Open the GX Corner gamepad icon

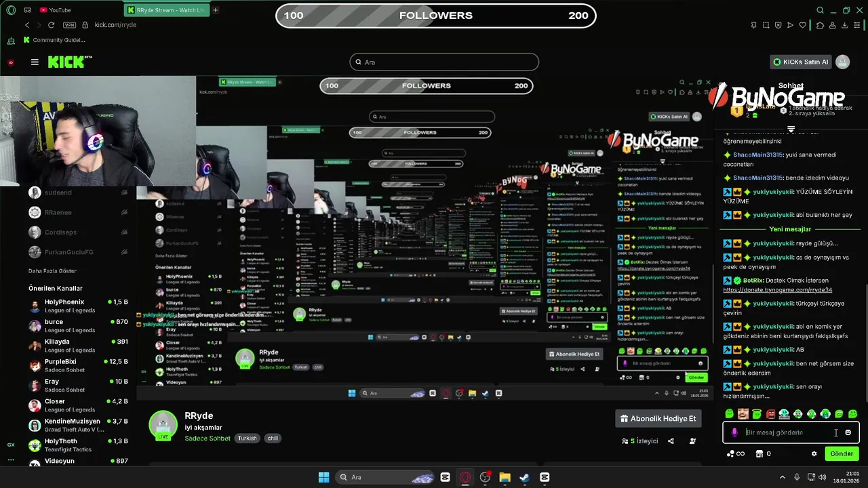pyautogui.click(x=27, y=10)
